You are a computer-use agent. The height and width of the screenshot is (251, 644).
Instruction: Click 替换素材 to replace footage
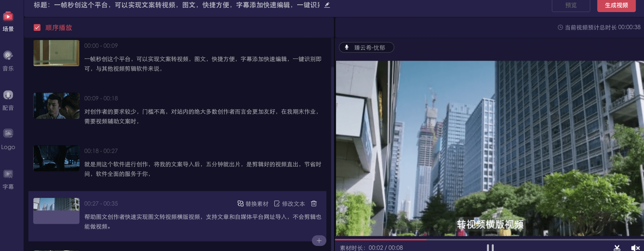pyautogui.click(x=253, y=204)
